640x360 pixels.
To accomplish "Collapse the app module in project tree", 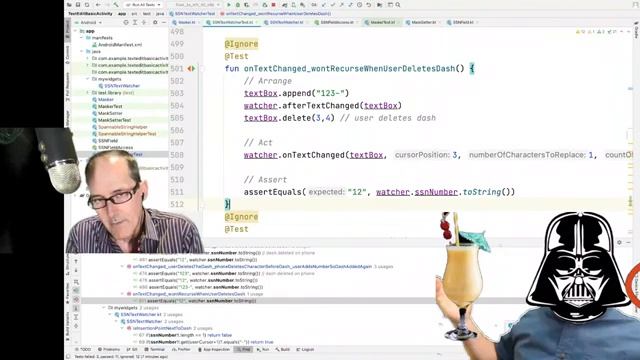I will click(76, 31).
